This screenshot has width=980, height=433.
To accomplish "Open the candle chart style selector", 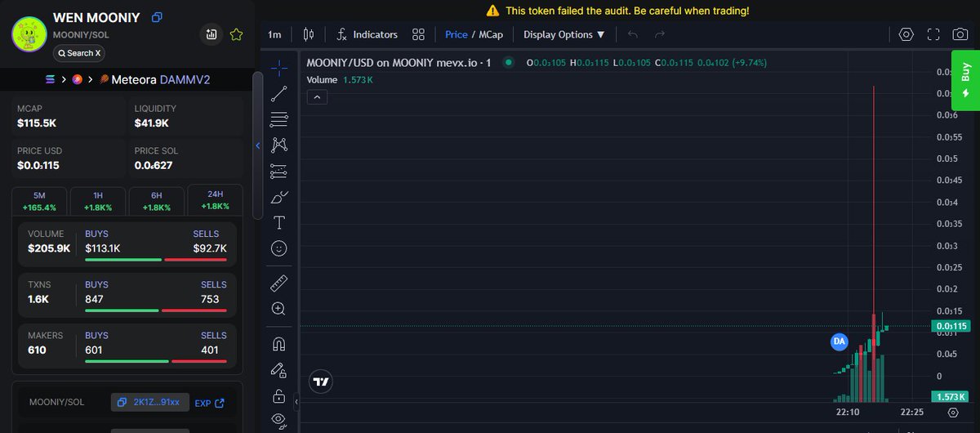I will pos(308,34).
